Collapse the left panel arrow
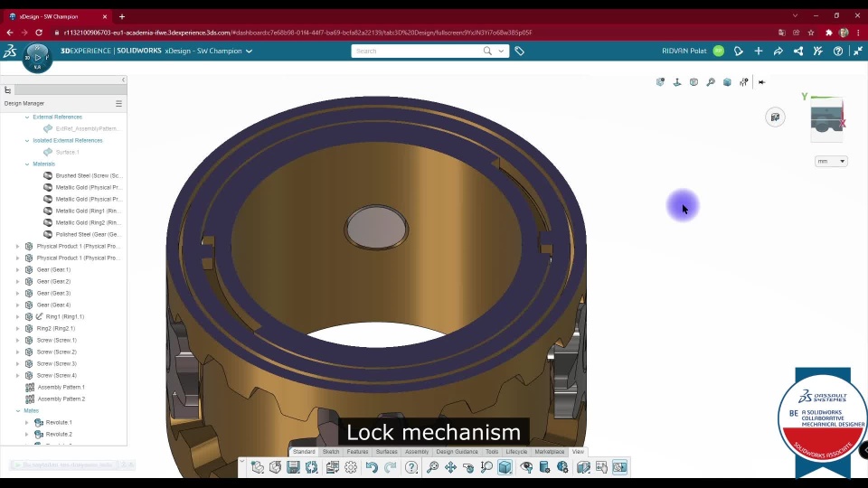868x488 pixels. (123, 80)
